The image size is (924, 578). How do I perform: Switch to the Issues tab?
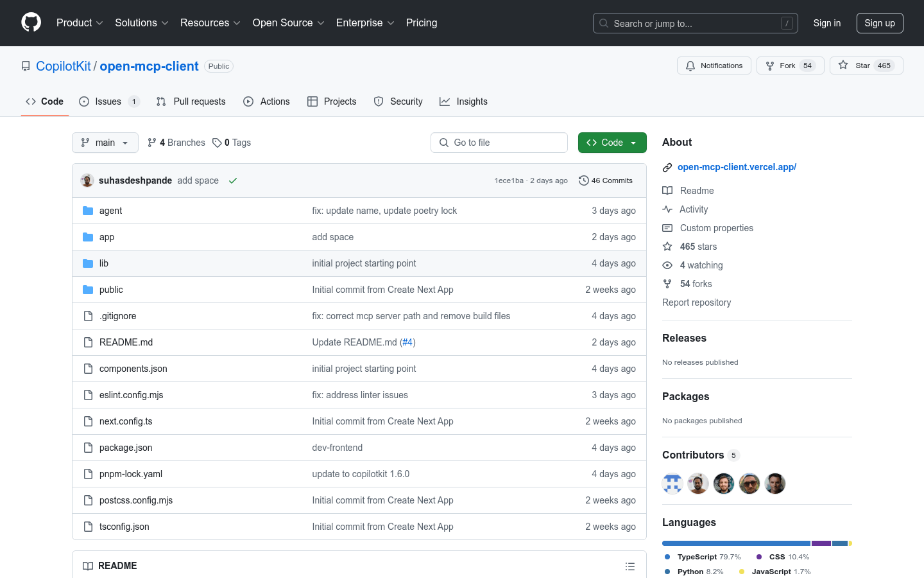[109, 101]
